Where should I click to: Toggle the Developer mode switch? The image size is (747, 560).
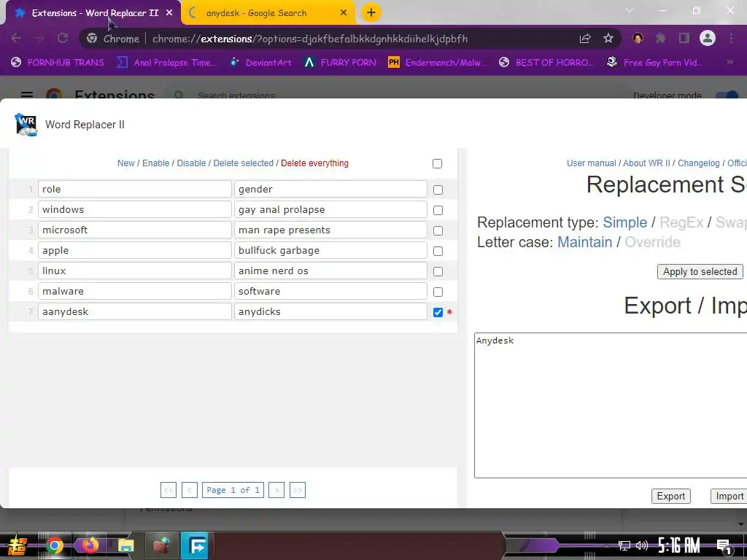(x=727, y=96)
